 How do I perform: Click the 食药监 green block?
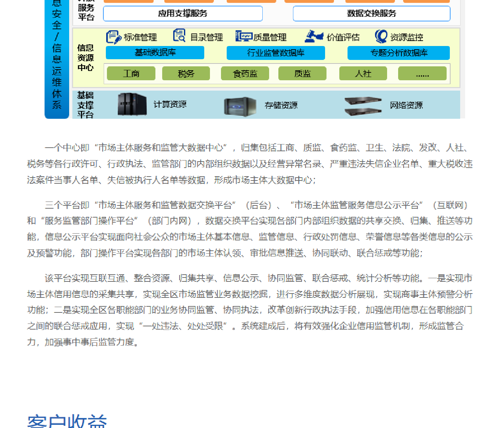point(245,73)
